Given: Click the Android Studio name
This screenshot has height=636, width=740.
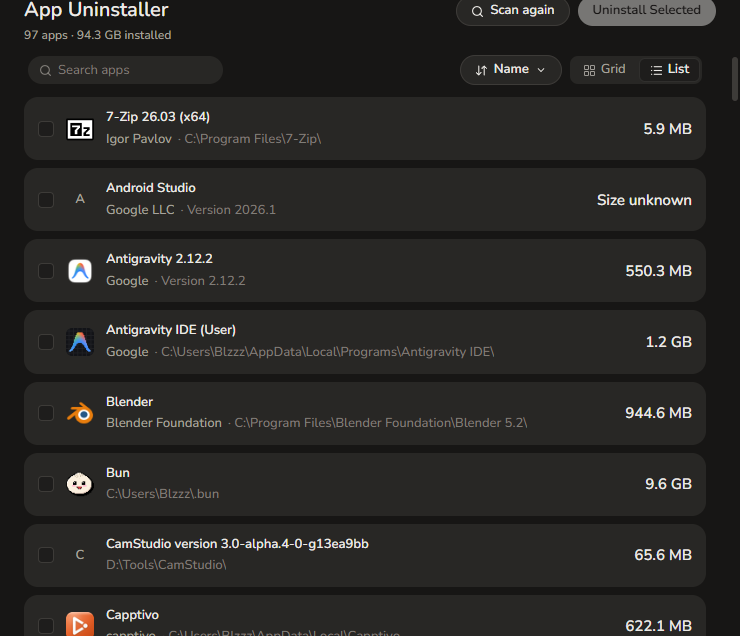Looking at the screenshot, I should (151, 188).
